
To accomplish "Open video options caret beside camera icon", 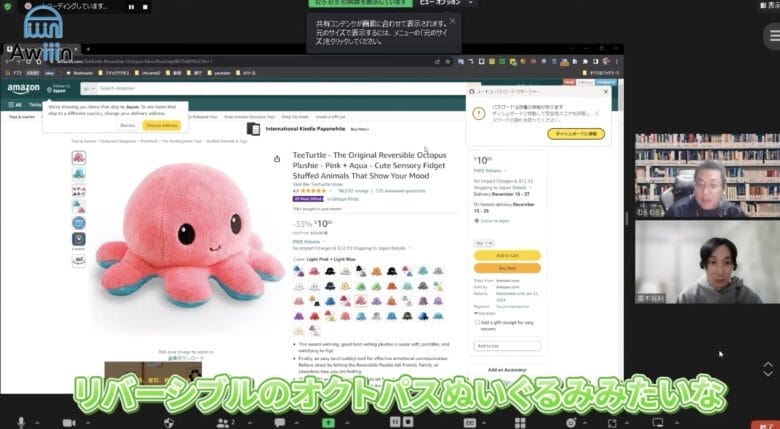I will [88, 423].
